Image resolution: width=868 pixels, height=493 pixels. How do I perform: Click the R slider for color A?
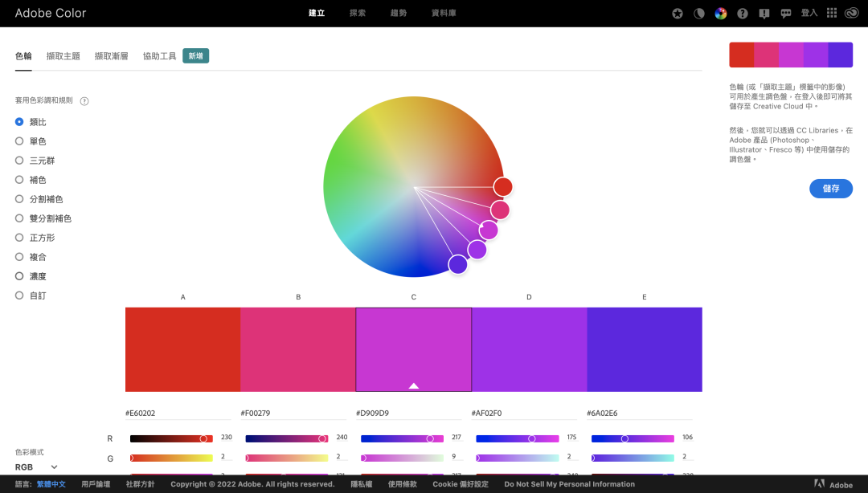point(172,438)
